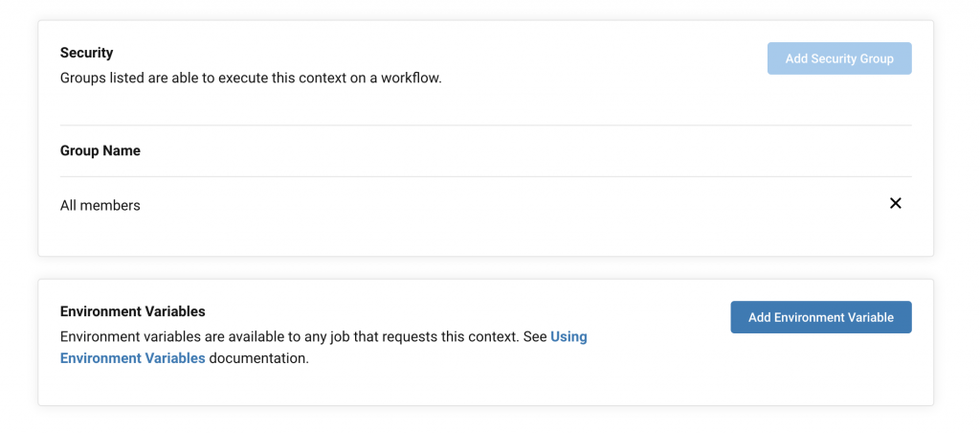Open the Using Environment Variables documentation link
The width and height of the screenshot is (980, 434).
tap(323, 348)
